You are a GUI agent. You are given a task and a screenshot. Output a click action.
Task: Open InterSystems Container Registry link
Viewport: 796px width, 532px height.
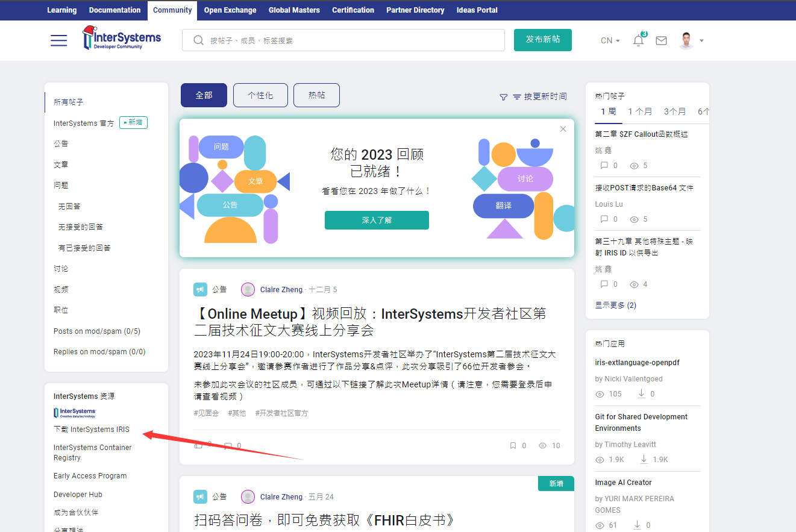(x=93, y=452)
